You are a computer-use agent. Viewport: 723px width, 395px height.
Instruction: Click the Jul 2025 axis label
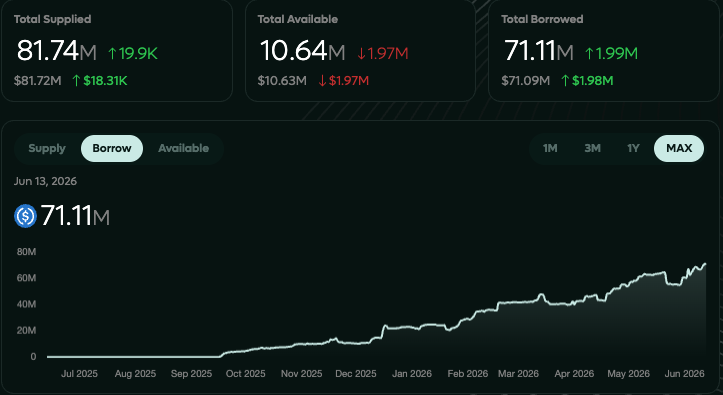tap(79, 374)
